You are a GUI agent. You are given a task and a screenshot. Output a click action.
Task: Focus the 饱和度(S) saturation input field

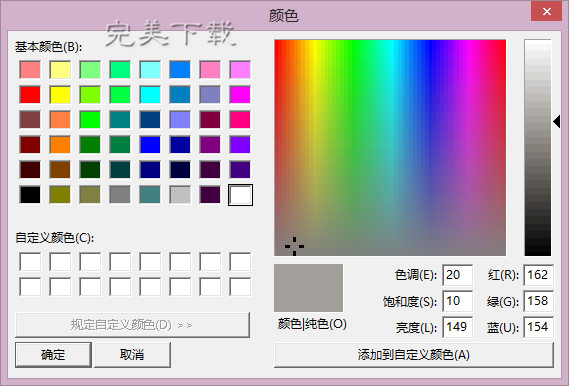coord(457,301)
